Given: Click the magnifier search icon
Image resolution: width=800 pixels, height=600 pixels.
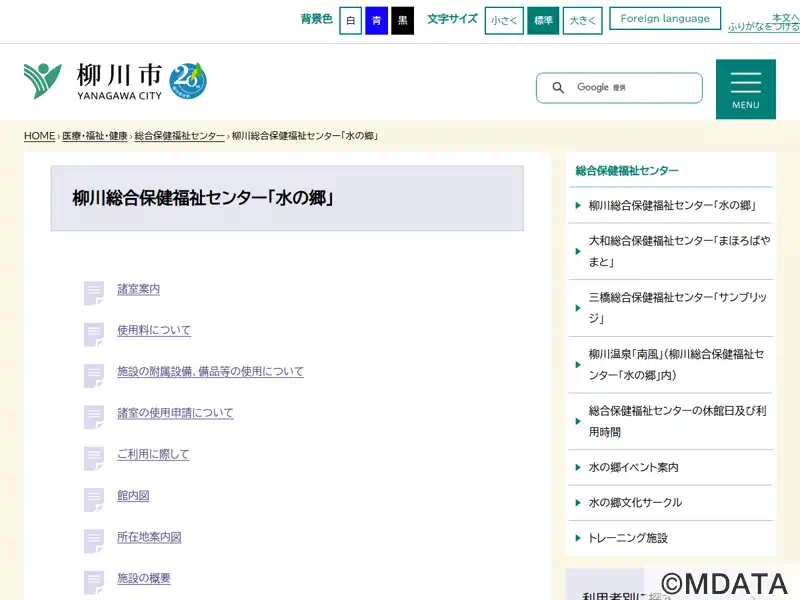Looking at the screenshot, I should click(558, 88).
